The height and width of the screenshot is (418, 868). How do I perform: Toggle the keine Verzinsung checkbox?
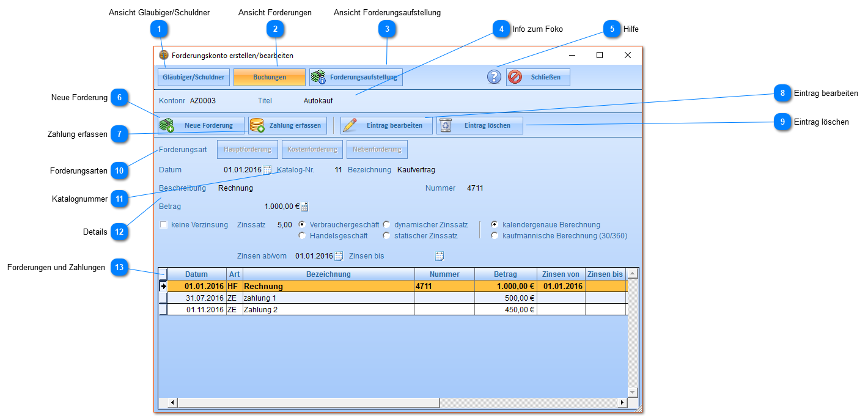pos(164,225)
